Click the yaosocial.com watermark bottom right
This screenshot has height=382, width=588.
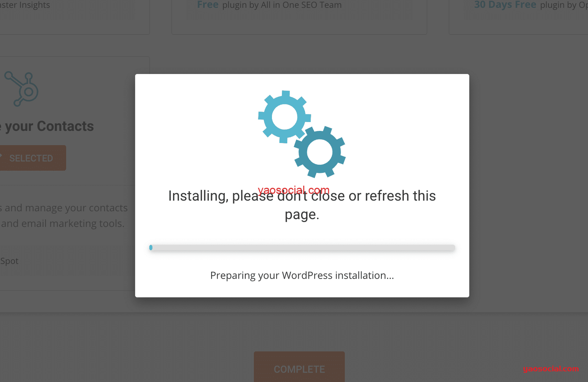(x=551, y=368)
